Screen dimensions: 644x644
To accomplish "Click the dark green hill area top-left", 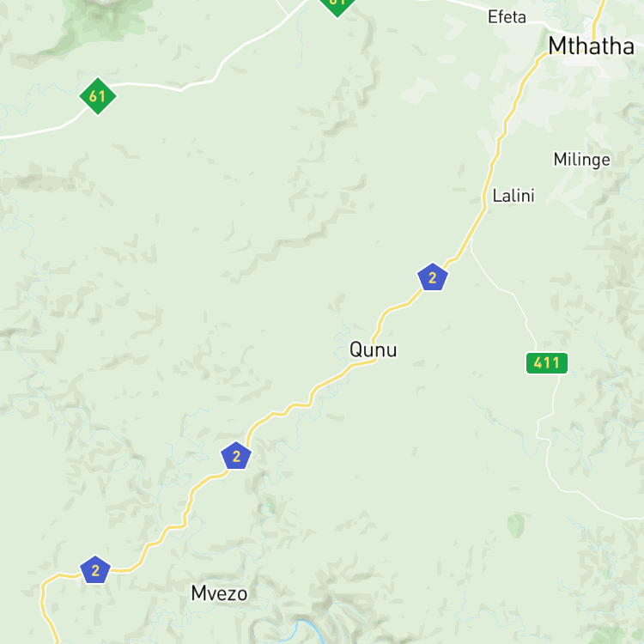I will click(x=105, y=21).
